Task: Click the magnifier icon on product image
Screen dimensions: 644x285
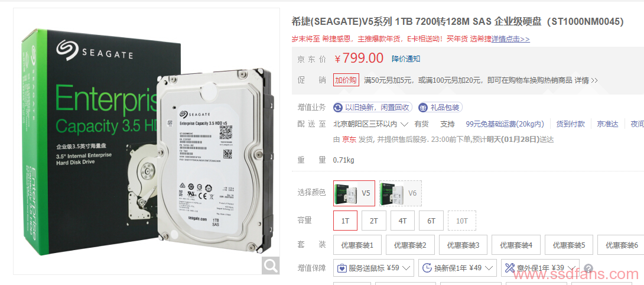Action: (x=270, y=265)
